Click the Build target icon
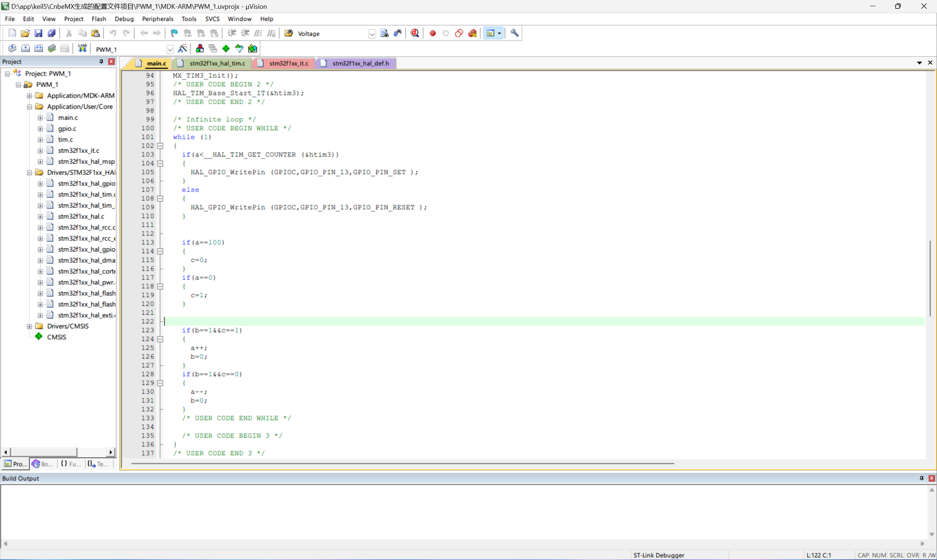937x560 pixels. [x=25, y=48]
